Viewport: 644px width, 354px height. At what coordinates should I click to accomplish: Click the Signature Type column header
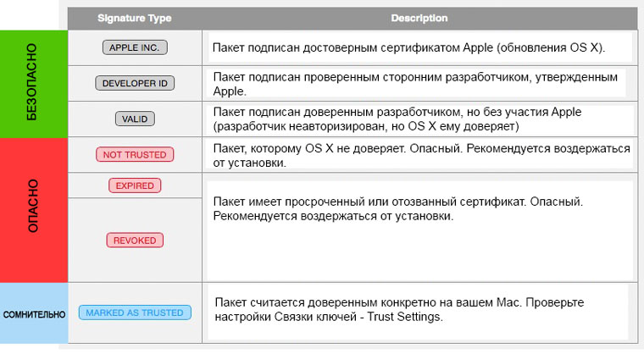pos(134,18)
